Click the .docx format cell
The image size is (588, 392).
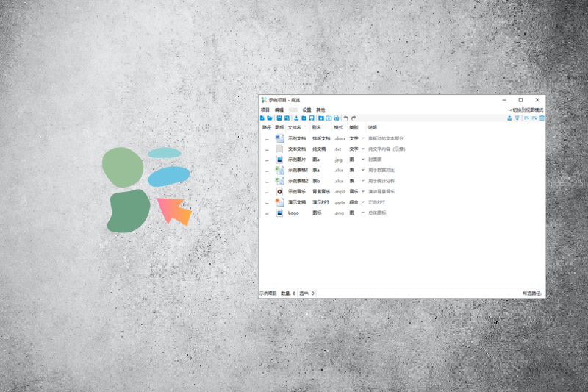point(340,138)
